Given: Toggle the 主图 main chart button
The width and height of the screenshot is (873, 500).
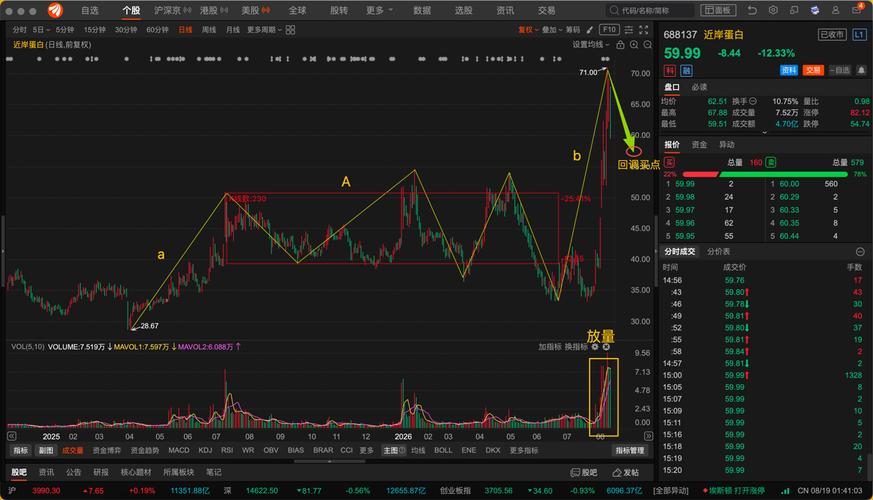Looking at the screenshot, I should tap(394, 450).
